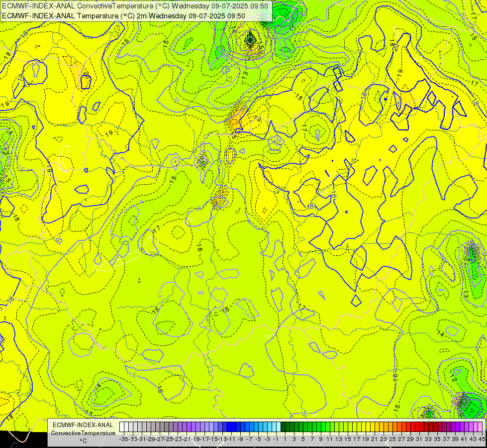Click colorbar scale value '39'
This screenshot has width=487, height=448.
point(455,439)
